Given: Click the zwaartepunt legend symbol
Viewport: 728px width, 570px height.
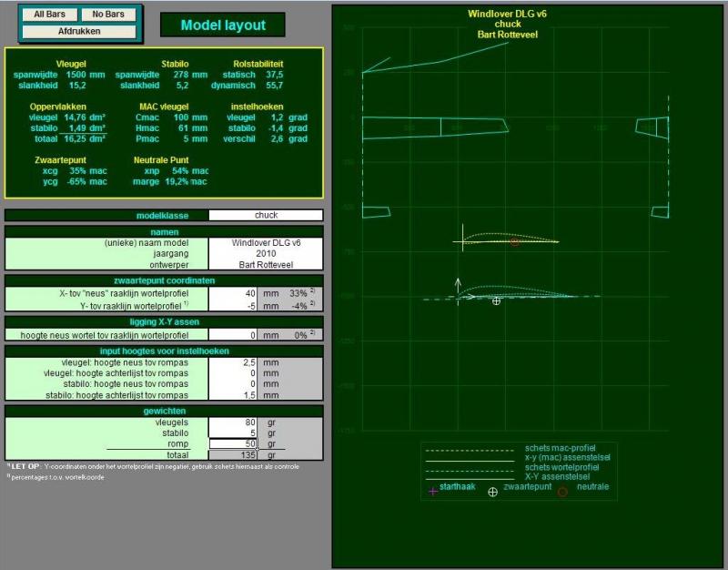Looking at the screenshot, I should tap(493, 492).
